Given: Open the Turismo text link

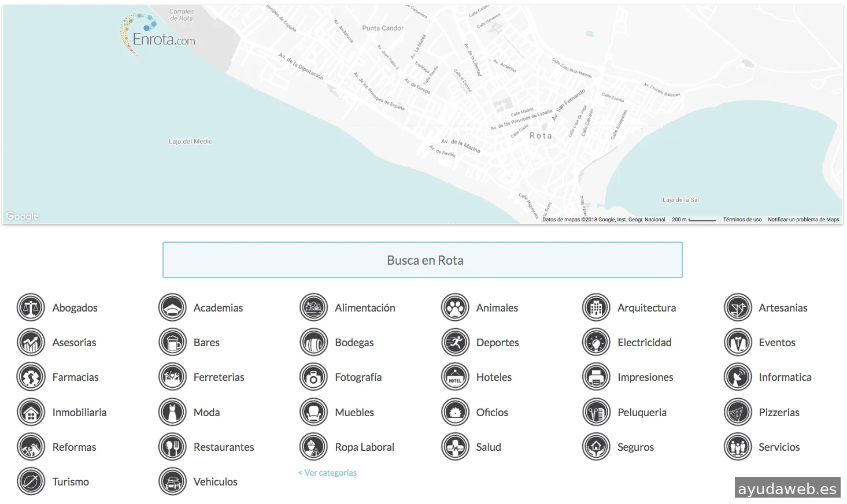Looking at the screenshot, I should [71, 482].
